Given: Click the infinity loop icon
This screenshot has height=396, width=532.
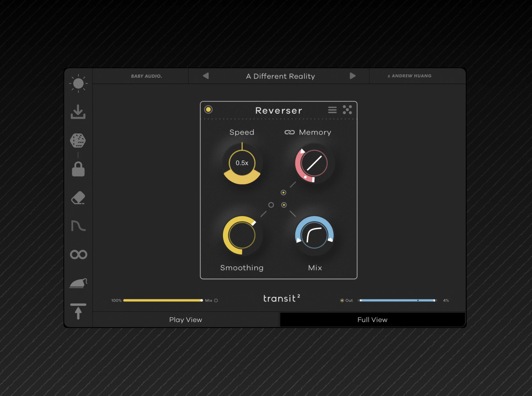Looking at the screenshot, I should [x=78, y=254].
